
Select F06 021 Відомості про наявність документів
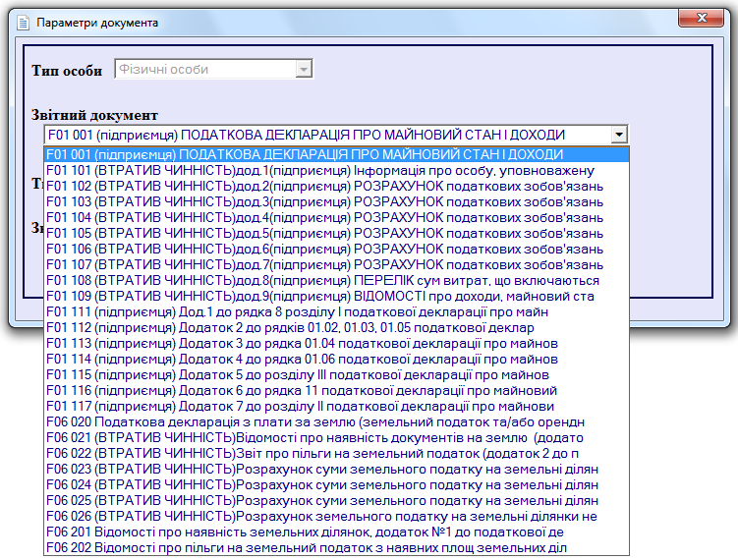[314, 437]
